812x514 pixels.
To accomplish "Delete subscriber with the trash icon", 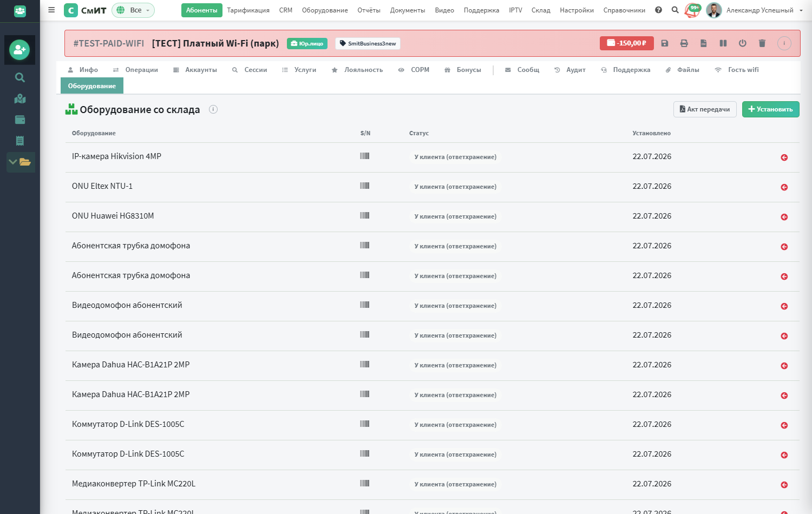I will (x=762, y=43).
